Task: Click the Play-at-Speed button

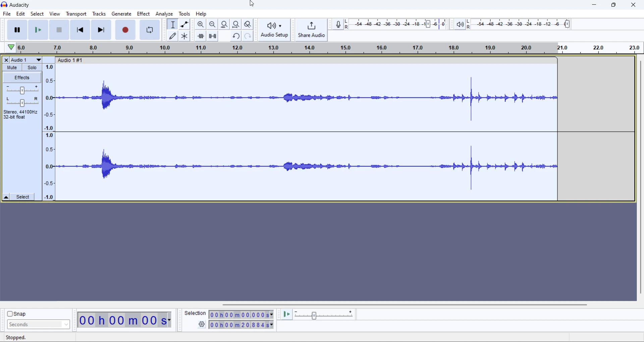Action: [287, 315]
